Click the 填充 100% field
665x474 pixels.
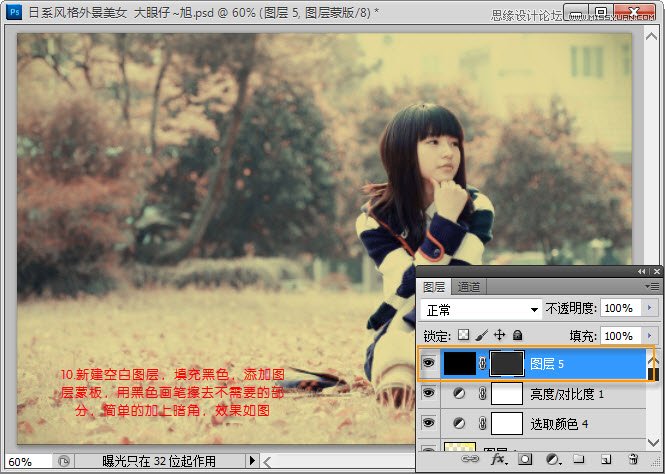tap(621, 336)
